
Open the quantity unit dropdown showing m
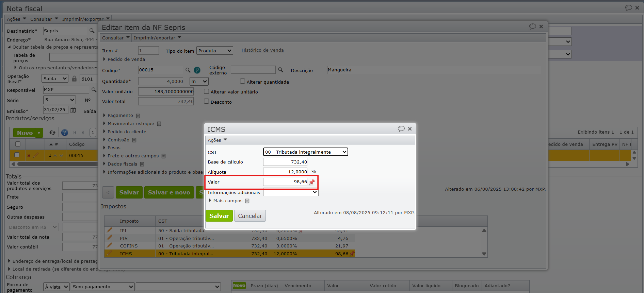(x=199, y=82)
